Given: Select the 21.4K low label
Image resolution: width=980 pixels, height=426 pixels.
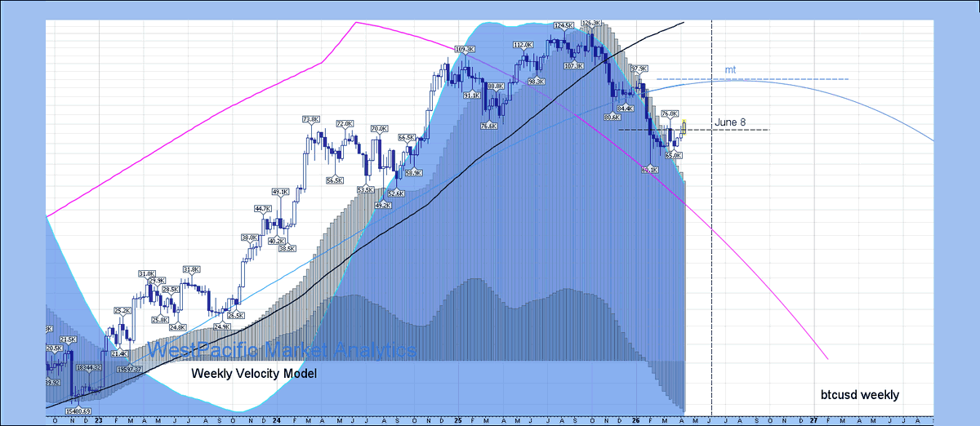Looking at the screenshot, I should [119, 353].
